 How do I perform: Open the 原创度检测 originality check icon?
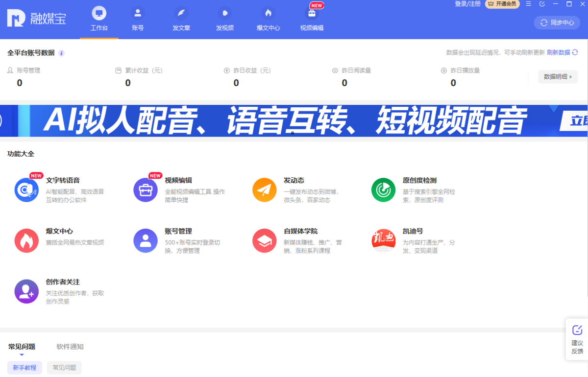tap(383, 189)
